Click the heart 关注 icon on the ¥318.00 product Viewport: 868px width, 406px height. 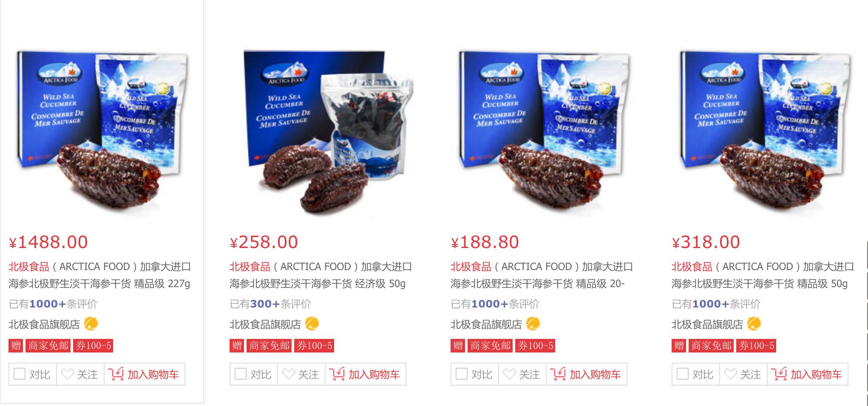pos(731,374)
